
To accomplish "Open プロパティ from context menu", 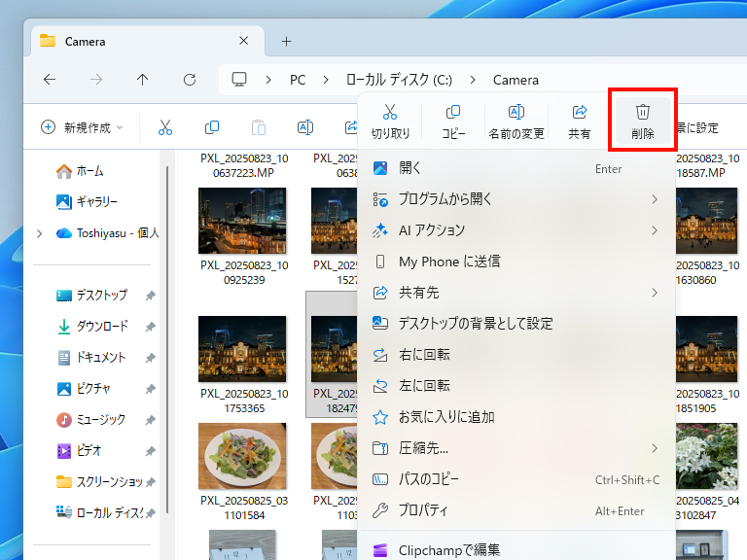I will coord(516,510).
